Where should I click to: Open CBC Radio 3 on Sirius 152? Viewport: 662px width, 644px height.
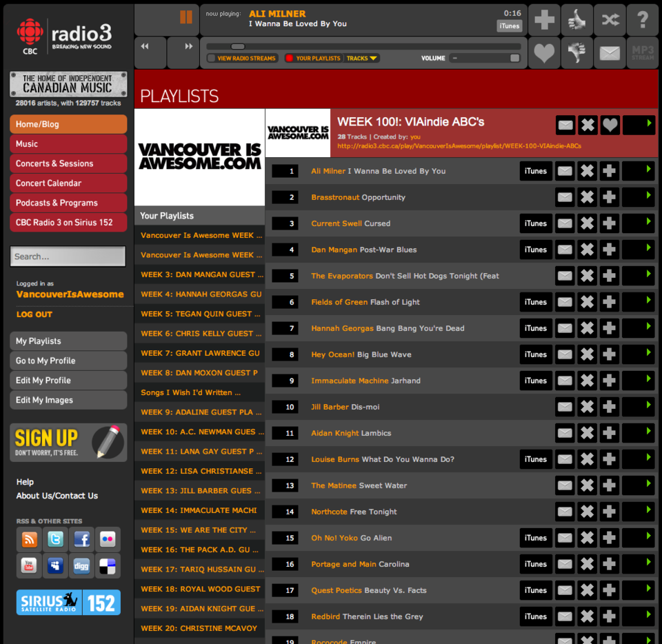point(68,223)
